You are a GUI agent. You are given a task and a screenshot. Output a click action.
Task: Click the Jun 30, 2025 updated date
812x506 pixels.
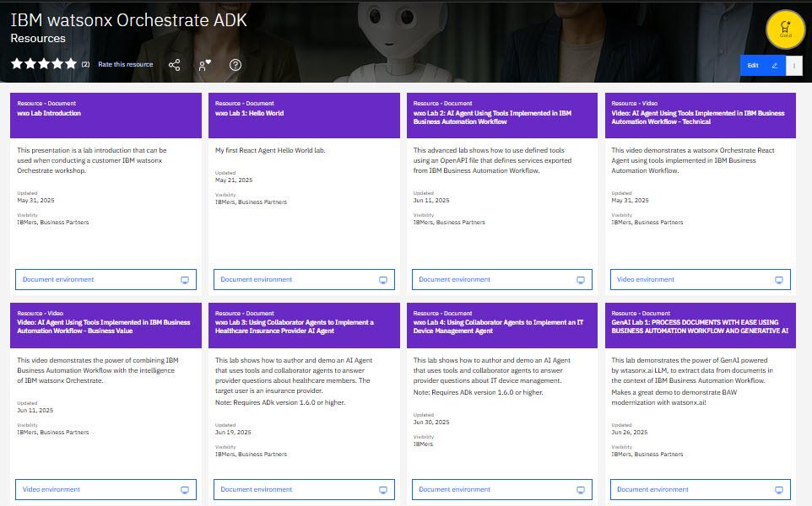coord(431,423)
